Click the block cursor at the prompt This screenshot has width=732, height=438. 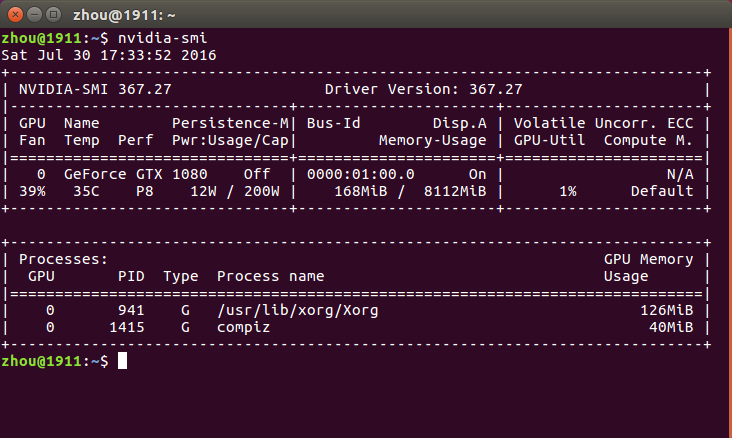(122, 361)
